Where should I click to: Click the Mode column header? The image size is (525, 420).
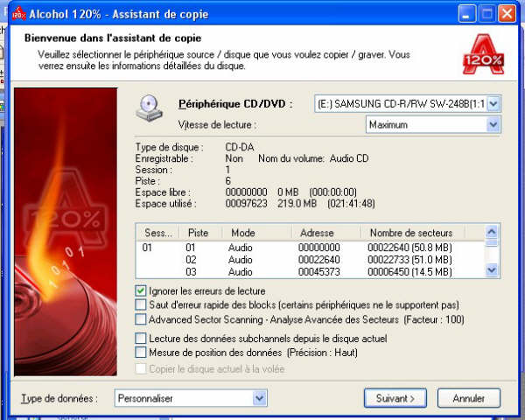(256, 233)
